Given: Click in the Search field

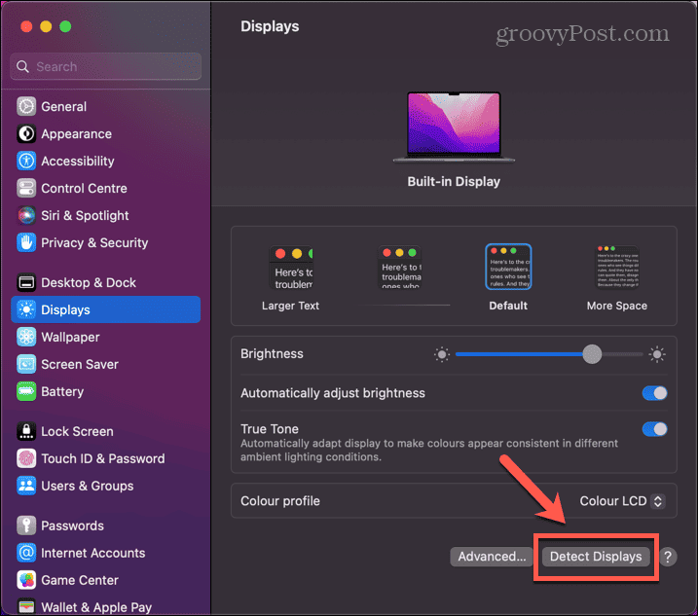Looking at the screenshot, I should click(105, 67).
